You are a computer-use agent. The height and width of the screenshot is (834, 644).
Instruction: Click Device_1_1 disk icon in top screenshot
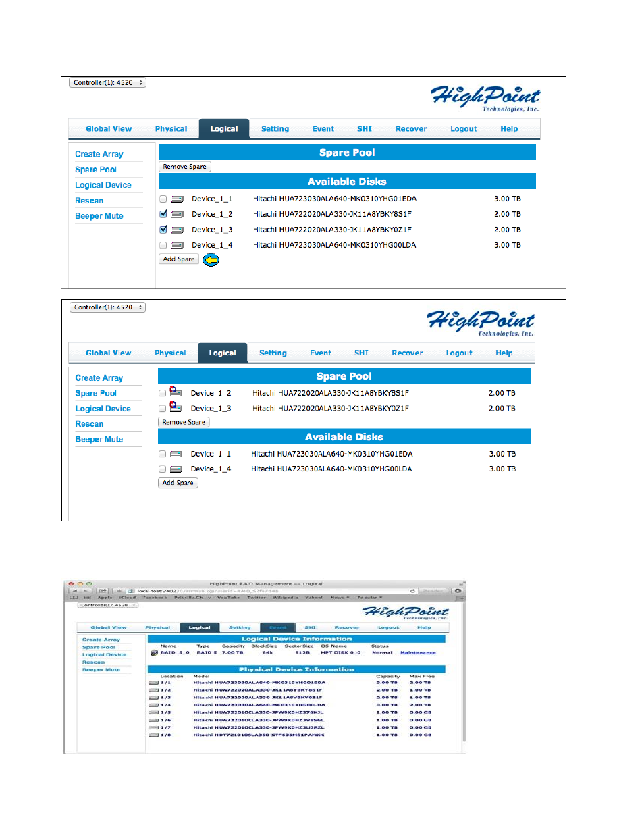(178, 199)
